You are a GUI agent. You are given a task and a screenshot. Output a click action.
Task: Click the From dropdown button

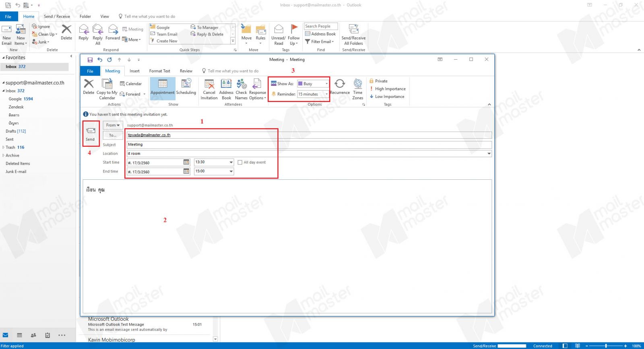113,125
